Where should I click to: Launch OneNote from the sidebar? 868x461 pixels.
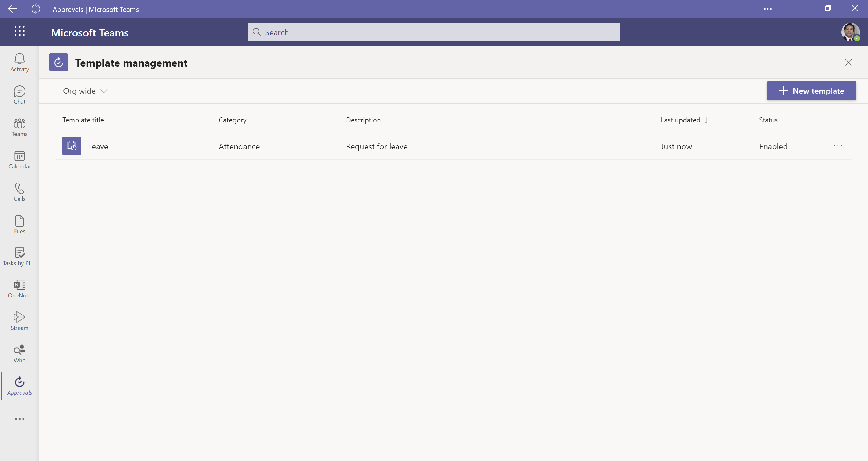click(x=20, y=289)
